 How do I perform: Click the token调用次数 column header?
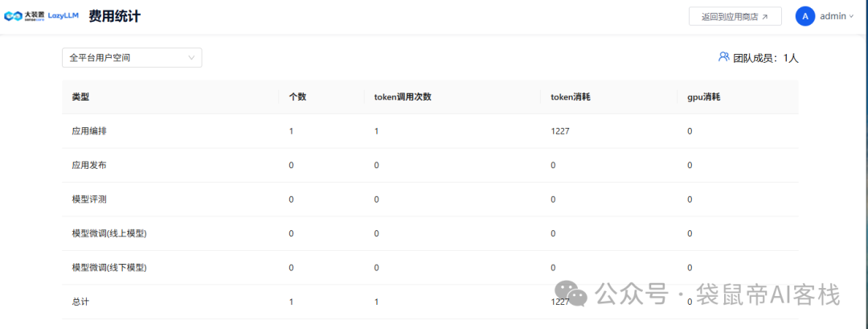[403, 97]
